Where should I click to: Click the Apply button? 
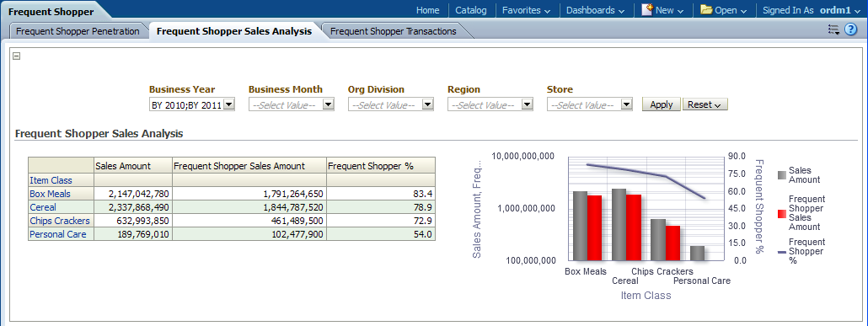click(x=662, y=104)
